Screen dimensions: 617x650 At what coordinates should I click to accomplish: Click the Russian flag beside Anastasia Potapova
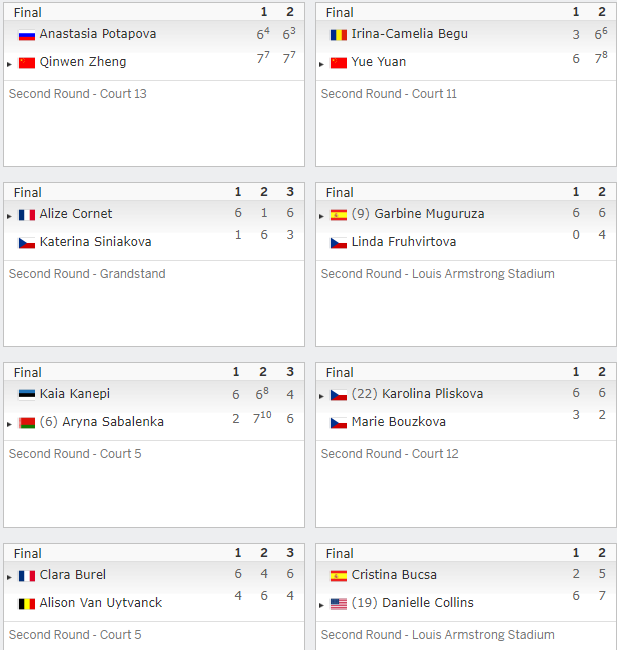27,35
